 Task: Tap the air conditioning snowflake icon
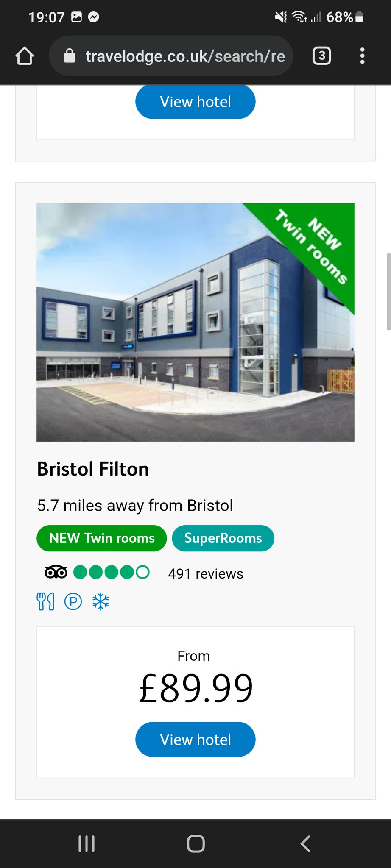(101, 601)
